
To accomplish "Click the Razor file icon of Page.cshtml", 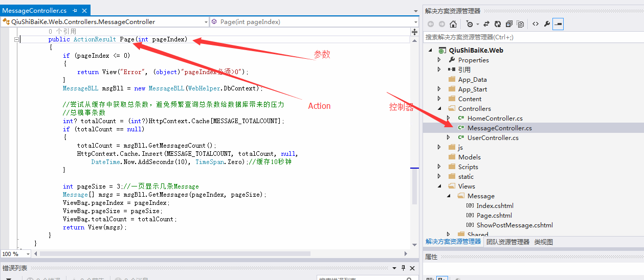I will pos(470,215).
